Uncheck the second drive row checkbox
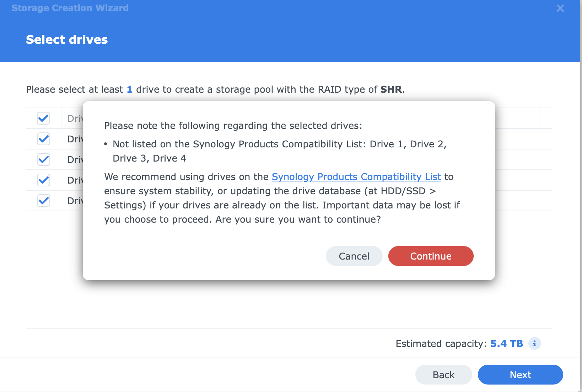582x392 pixels. point(43,159)
